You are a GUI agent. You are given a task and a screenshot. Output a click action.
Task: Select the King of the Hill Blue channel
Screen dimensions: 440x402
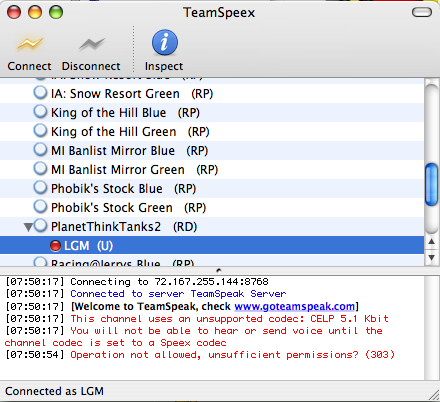pos(212,113)
